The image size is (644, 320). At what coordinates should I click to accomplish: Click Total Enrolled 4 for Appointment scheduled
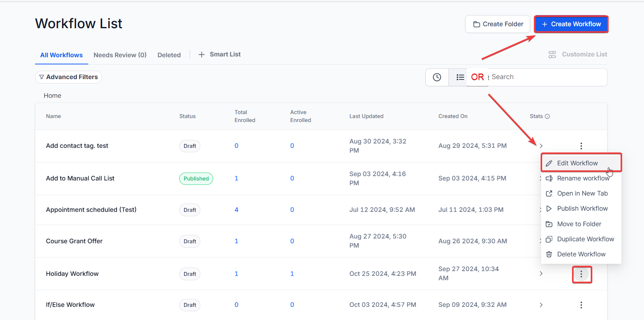point(237,209)
